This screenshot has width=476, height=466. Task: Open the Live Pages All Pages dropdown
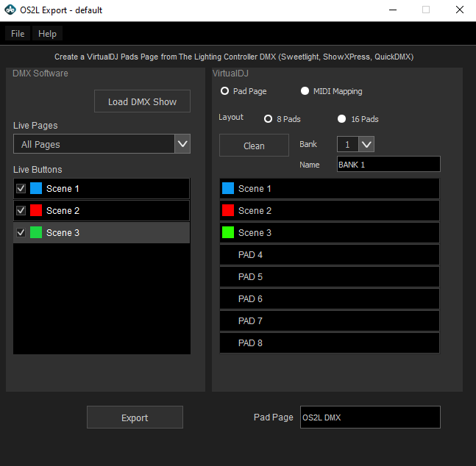(102, 144)
